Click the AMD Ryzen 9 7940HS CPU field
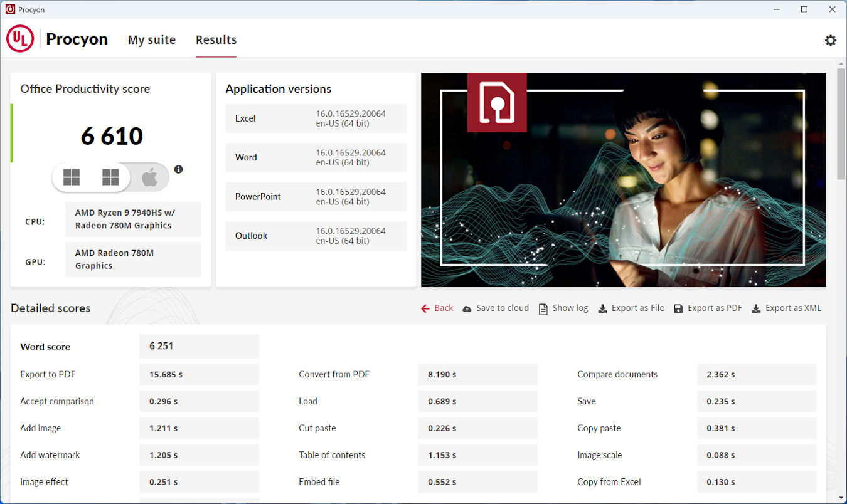This screenshot has width=847, height=504. pos(133,219)
